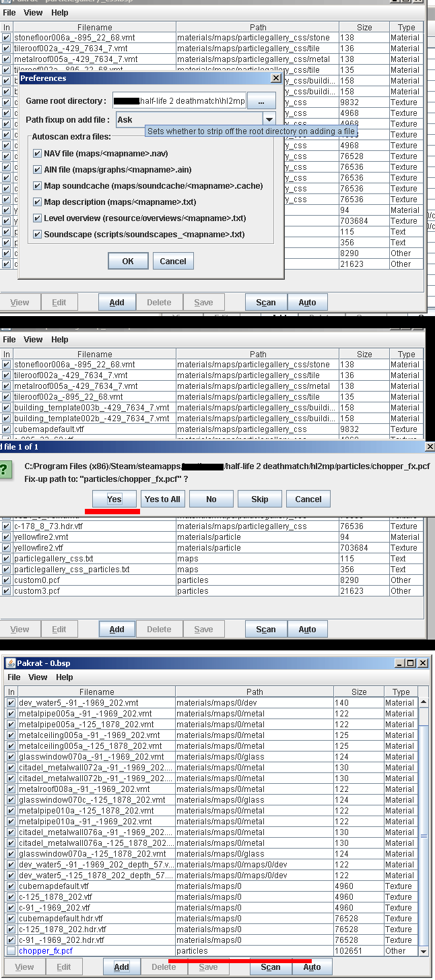Click the Java icon in the Pakrat - 0.bsp title bar
Image resolution: width=435 pixels, height=980 pixels.
tap(9, 663)
